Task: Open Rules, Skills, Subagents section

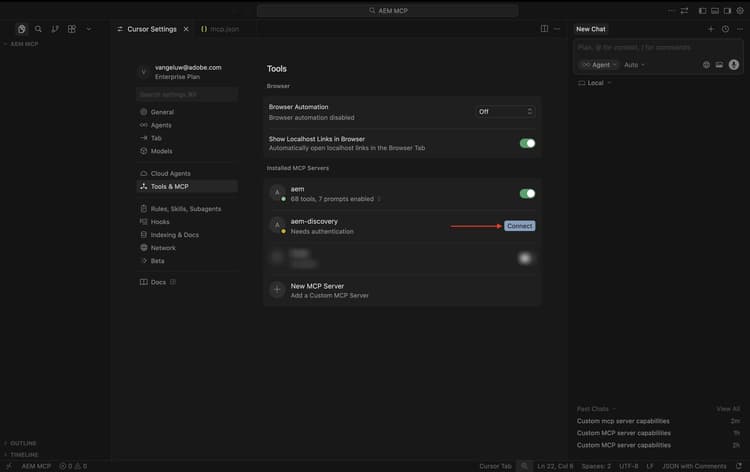Action: 187,209
